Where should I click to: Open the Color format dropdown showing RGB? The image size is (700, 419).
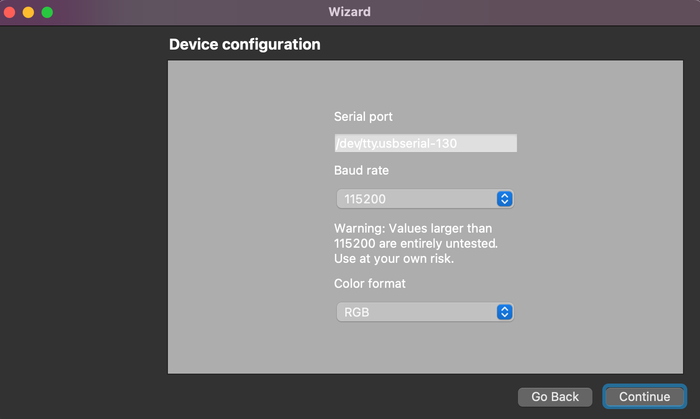coord(424,312)
